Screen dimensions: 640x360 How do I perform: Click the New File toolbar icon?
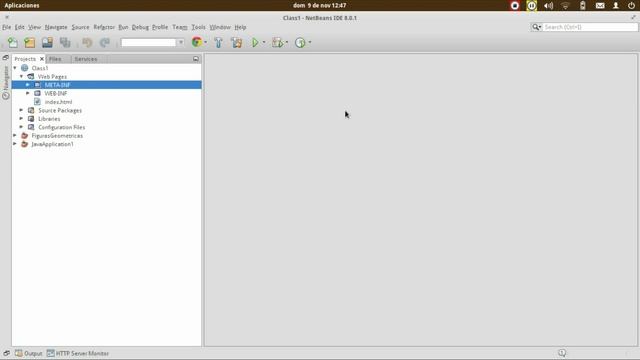(x=13, y=42)
